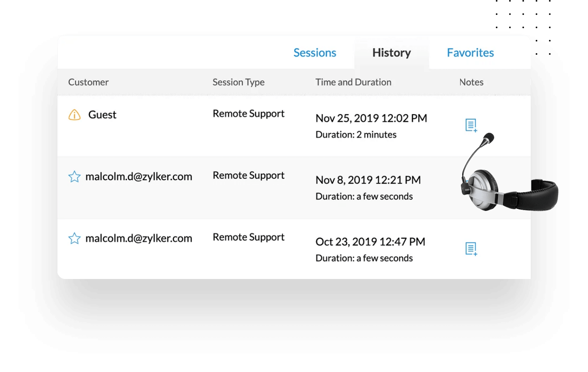Add note for Oct 23, 2019 session
Image resolution: width=588 pixels, height=372 pixels.
[471, 249]
